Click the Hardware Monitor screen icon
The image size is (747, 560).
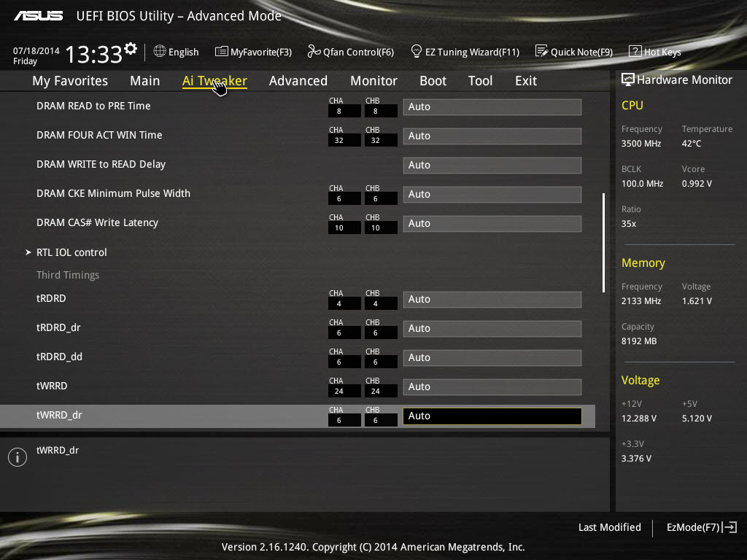pos(628,79)
